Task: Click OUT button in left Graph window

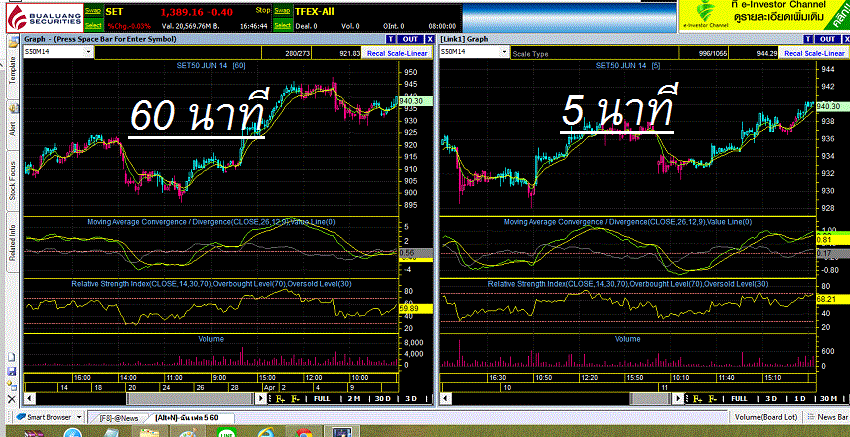Action: tap(410, 39)
